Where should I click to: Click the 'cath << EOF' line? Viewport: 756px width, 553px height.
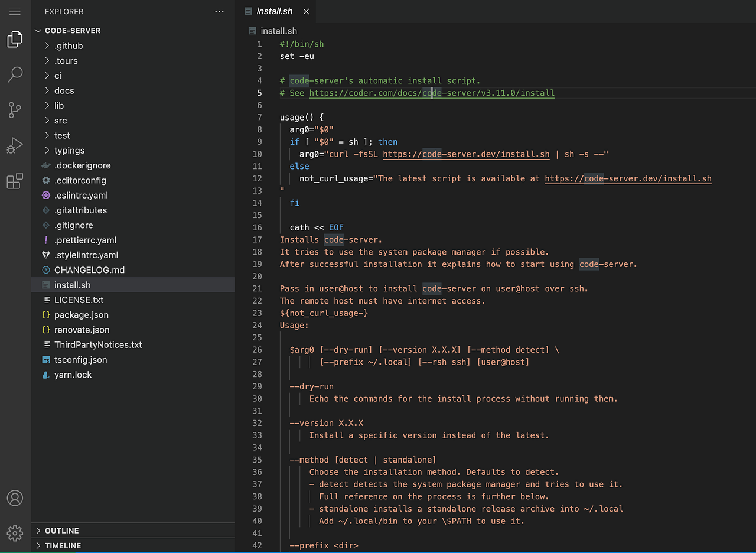(317, 227)
